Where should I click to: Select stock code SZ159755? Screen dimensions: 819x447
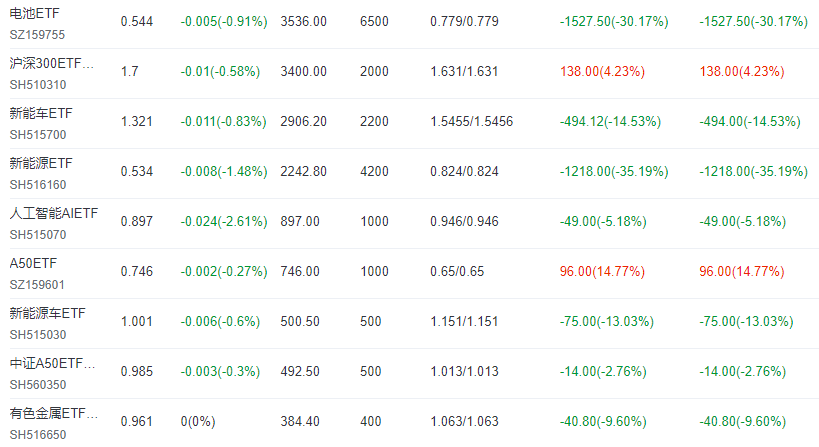tap(37, 35)
